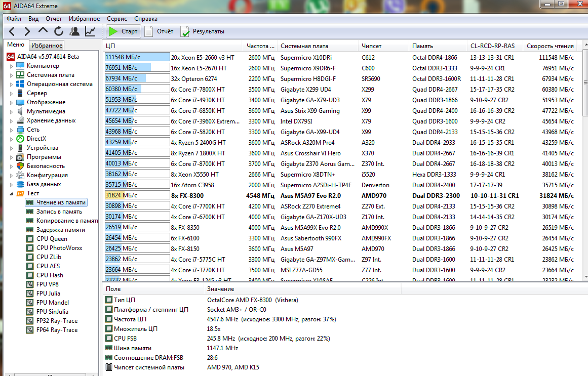Sort by the Память column header
This screenshot has height=376, width=588.
point(438,46)
